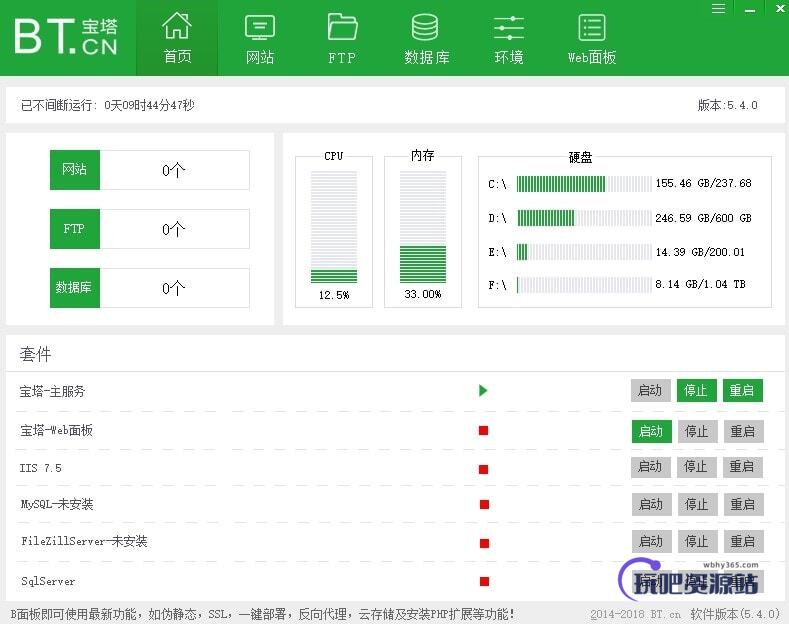This screenshot has height=624, width=789.
Task: Click the bottom status bar promo message
Action: pyautogui.click(x=263, y=614)
